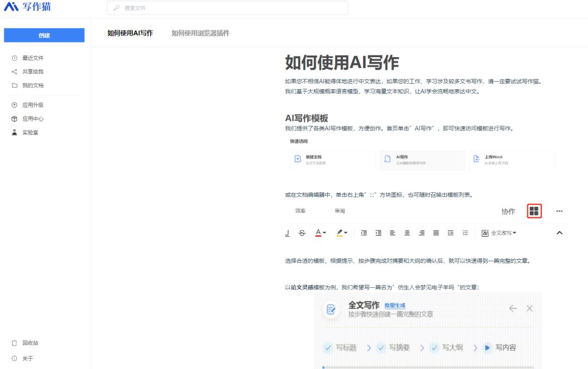Select the 写摘要 step
The width and height of the screenshot is (588, 369).
[394, 348]
